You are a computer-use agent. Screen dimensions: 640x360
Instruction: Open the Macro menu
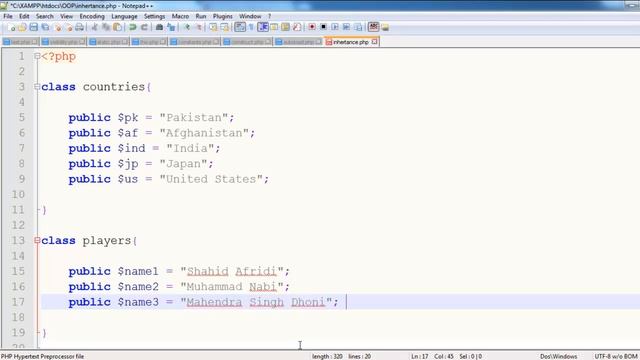tap(180, 16)
